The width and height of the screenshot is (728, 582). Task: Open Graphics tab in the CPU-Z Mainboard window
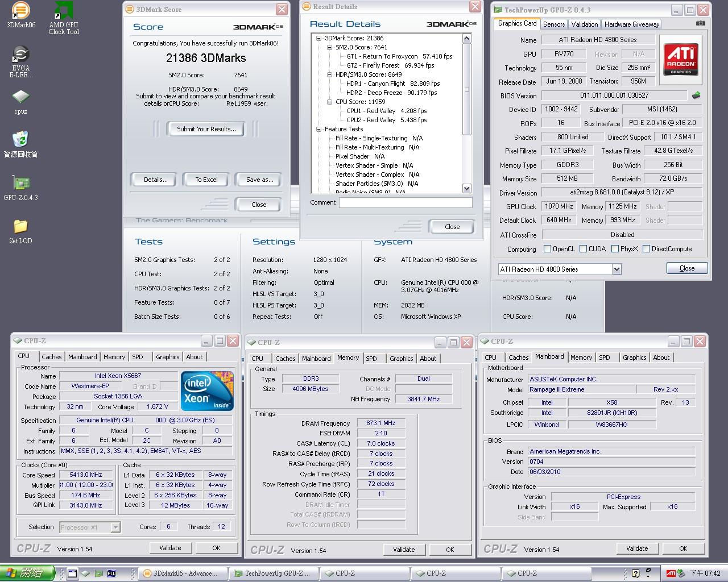[634, 357]
